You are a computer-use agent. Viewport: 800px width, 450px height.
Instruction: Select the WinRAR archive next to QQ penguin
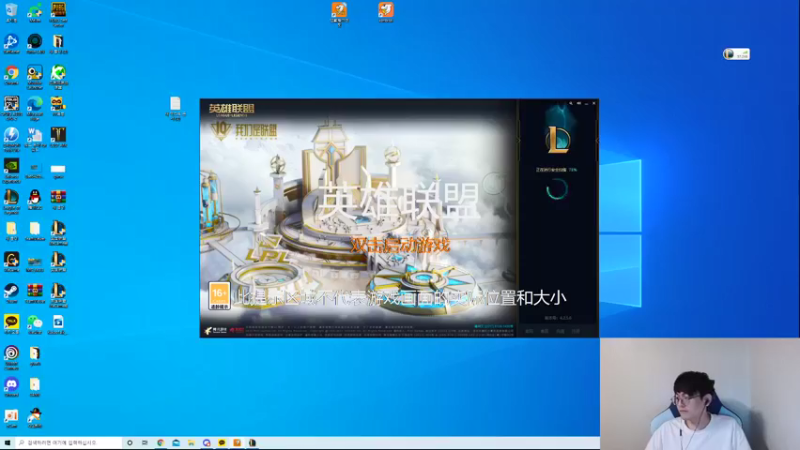pos(58,198)
